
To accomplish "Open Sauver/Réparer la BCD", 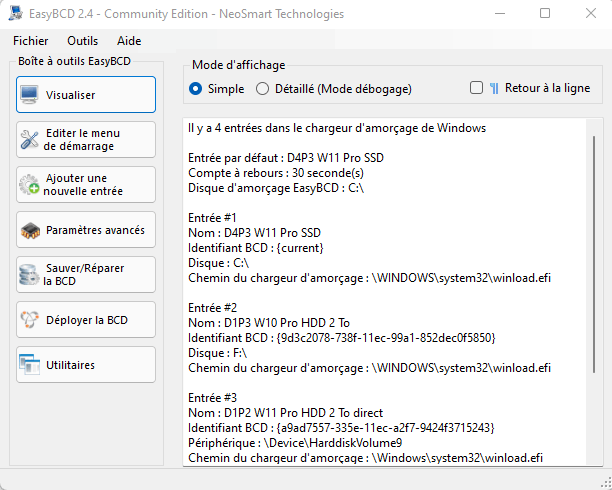I will point(86,274).
